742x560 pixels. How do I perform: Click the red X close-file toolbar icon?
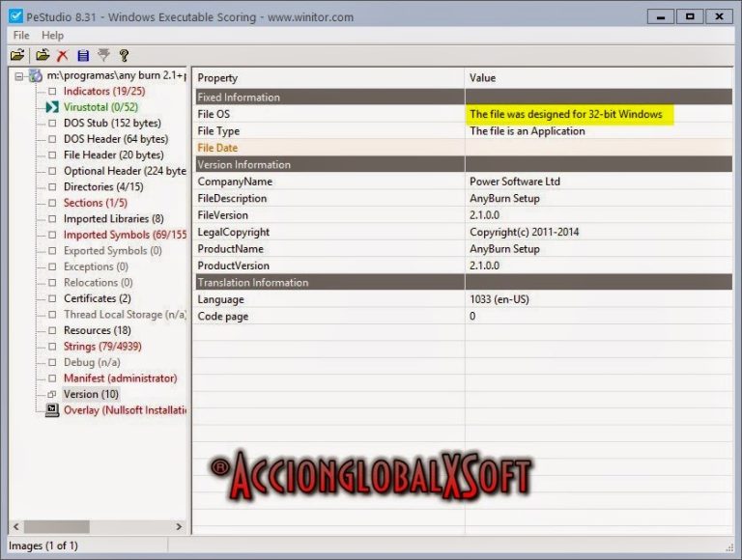63,56
